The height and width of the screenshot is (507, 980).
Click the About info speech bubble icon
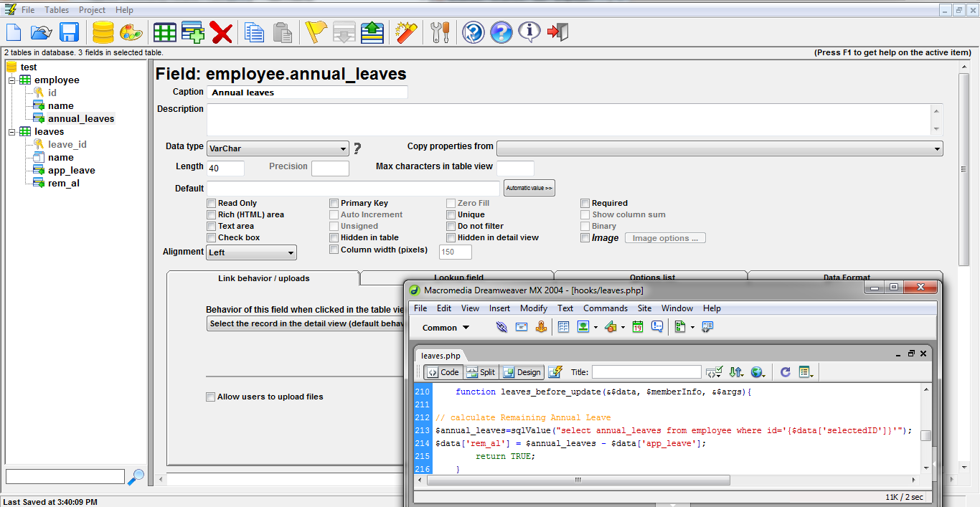529,32
